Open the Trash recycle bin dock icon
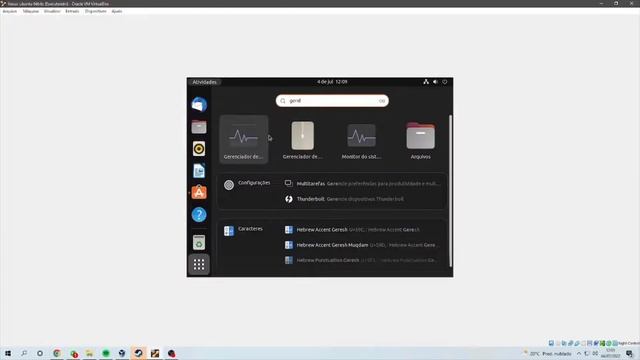640x360 pixels. [x=199, y=242]
